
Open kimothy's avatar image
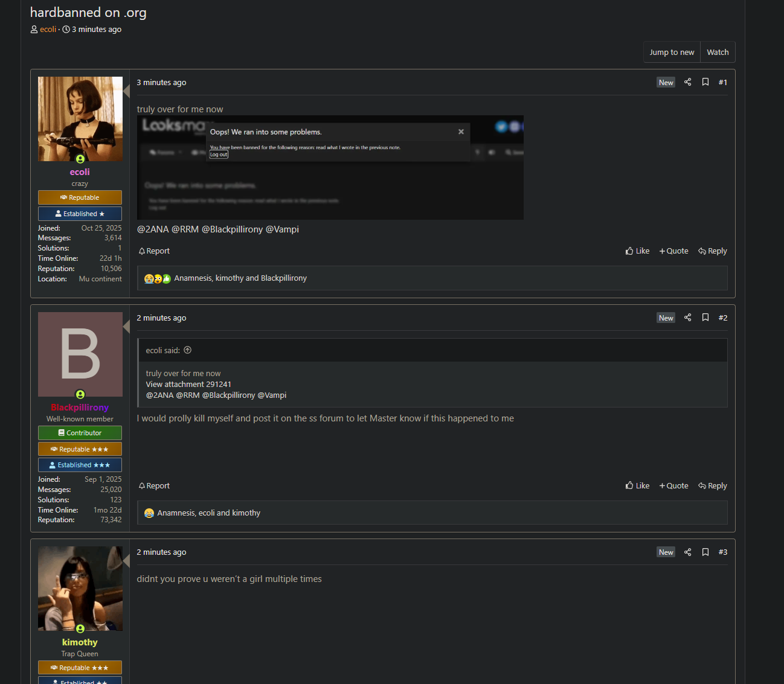80,589
